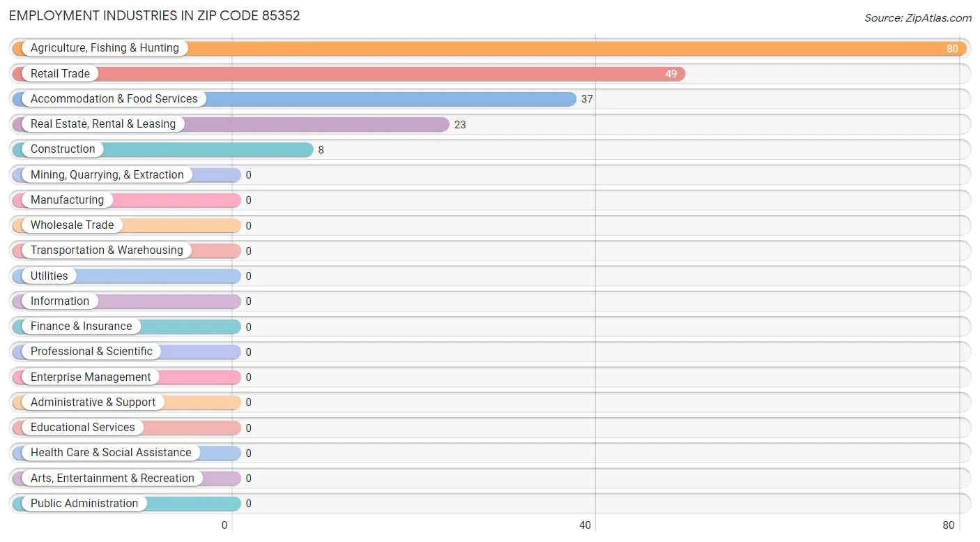Click the Construction label

63,149
